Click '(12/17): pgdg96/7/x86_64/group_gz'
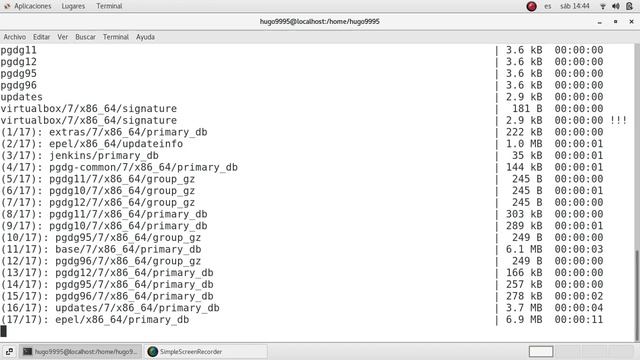The width and height of the screenshot is (640, 360). [101, 261]
